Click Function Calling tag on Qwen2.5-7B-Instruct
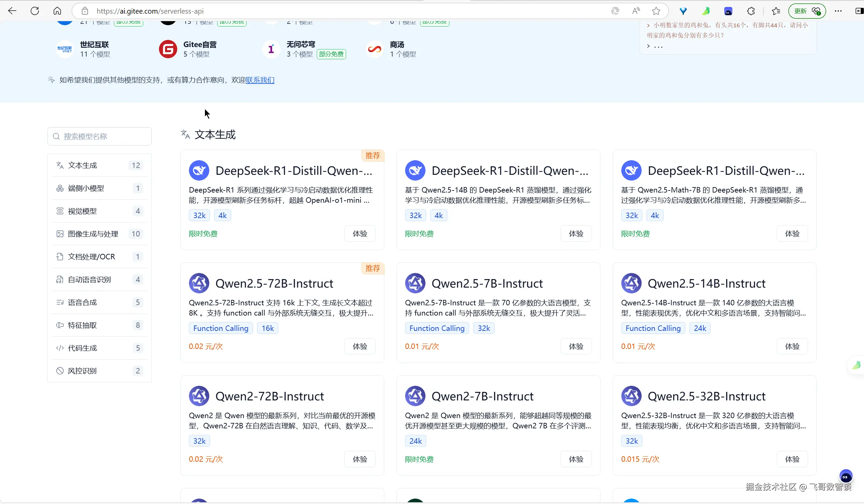Viewport: 864px width, 504px height. (x=437, y=328)
